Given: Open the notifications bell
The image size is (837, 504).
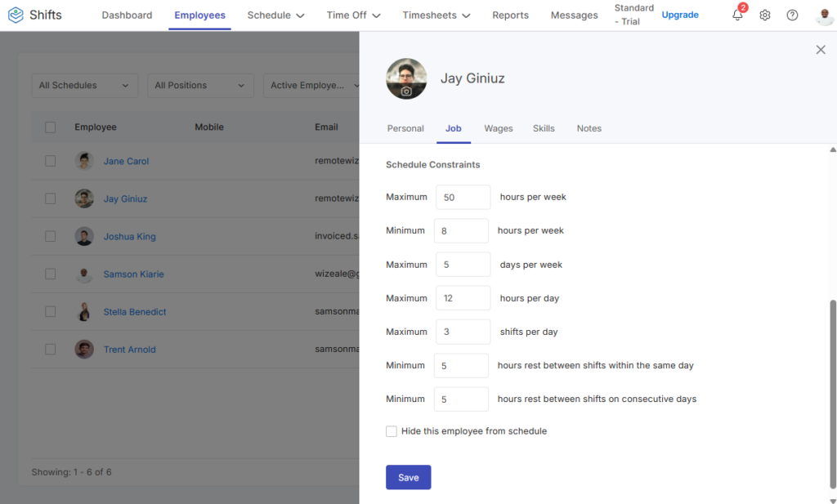Looking at the screenshot, I should pos(737,15).
